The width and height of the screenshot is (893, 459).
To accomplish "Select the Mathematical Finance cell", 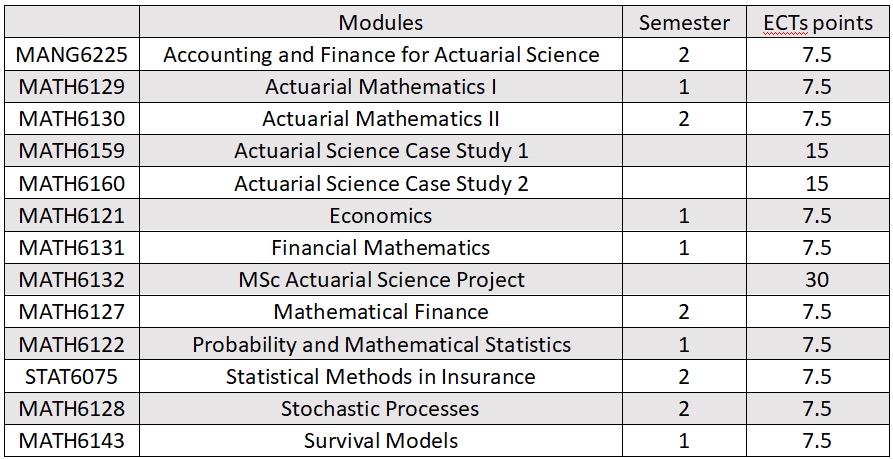I will tap(380, 312).
